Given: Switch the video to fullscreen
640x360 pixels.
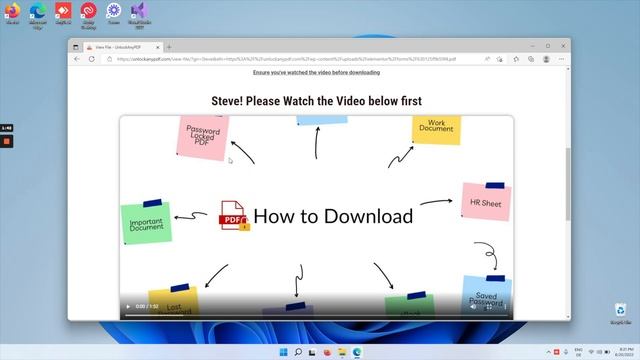Looking at the screenshot, I should (489, 307).
